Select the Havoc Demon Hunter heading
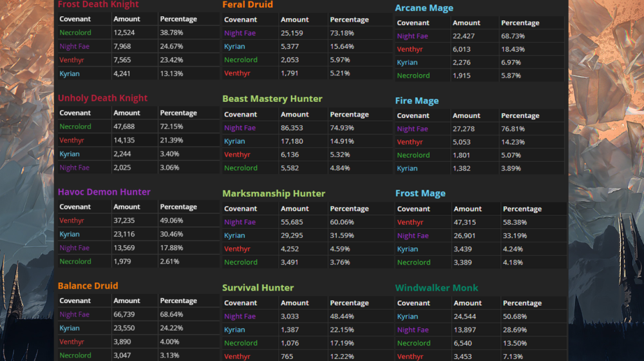The height and width of the screenshot is (361, 644). click(104, 191)
